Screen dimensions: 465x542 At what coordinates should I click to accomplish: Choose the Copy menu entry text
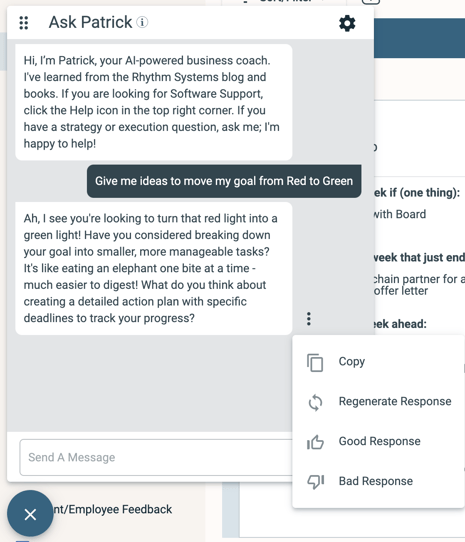352,362
